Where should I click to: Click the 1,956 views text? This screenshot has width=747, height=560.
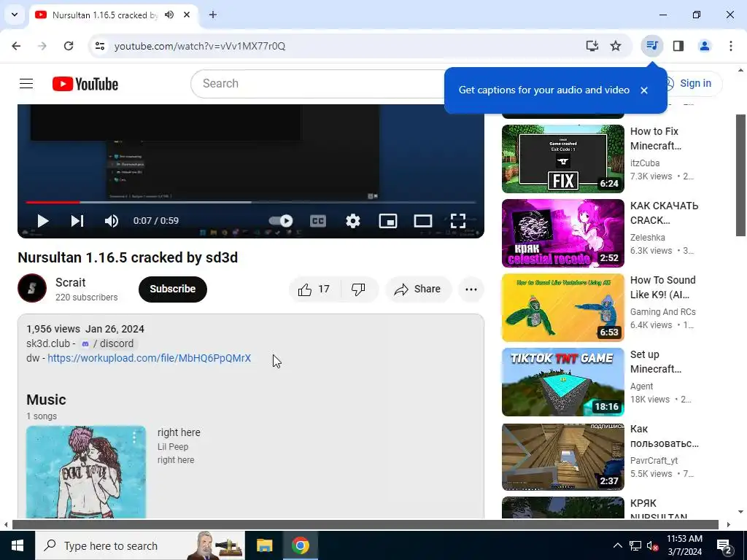53,329
